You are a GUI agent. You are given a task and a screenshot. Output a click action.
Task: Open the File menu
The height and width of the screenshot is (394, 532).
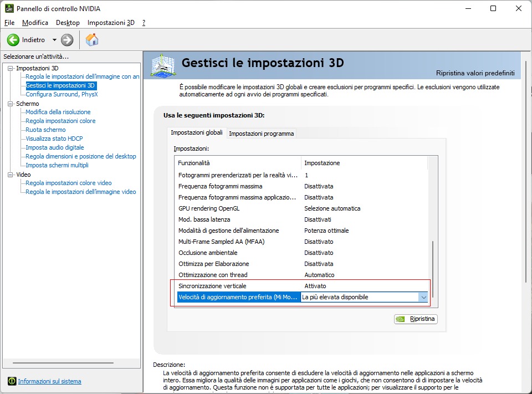9,23
